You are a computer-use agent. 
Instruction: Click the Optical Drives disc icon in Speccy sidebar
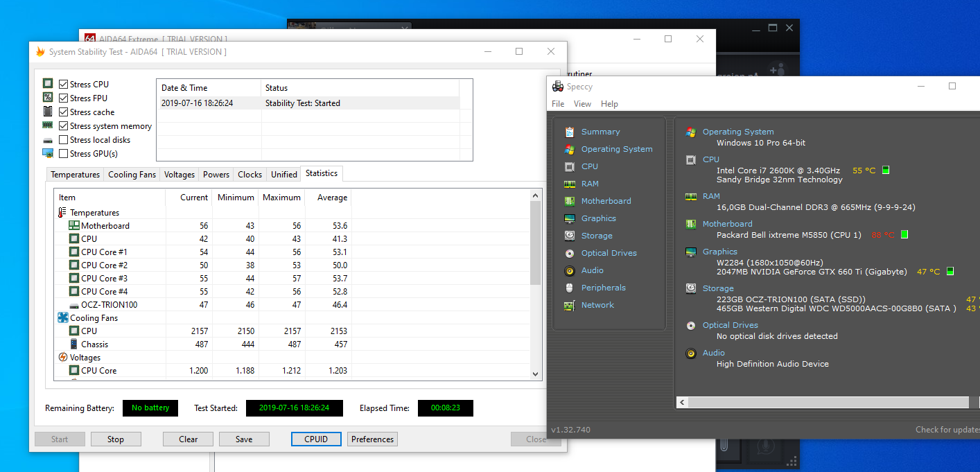tap(570, 253)
